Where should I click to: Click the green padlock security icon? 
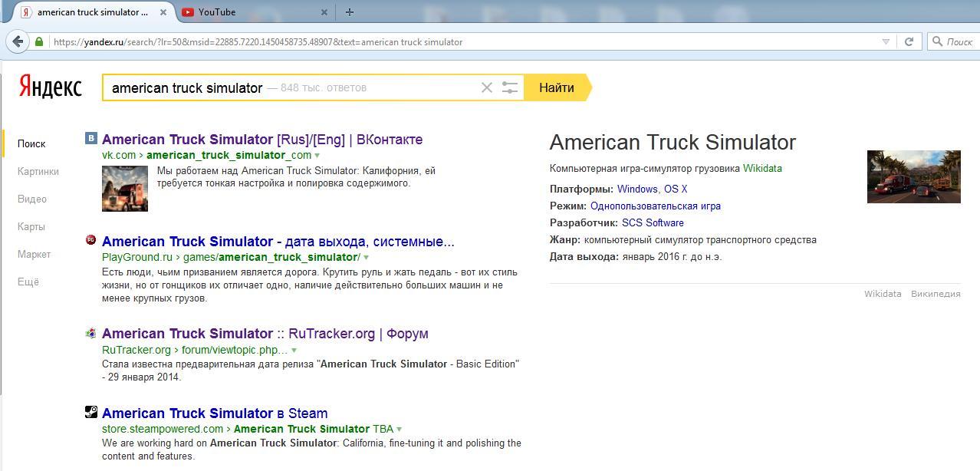pyautogui.click(x=39, y=41)
